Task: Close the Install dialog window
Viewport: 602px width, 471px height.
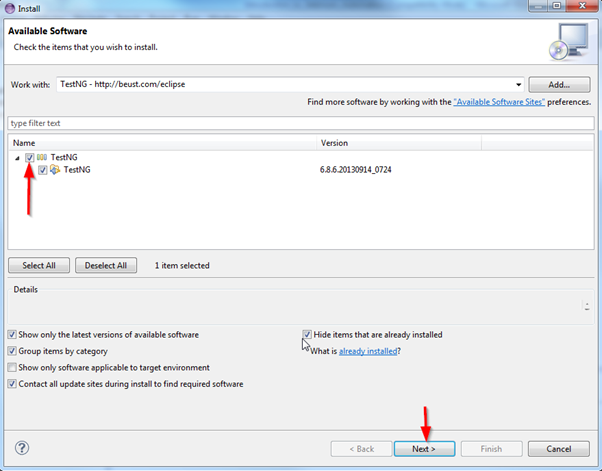Action: 582,6
